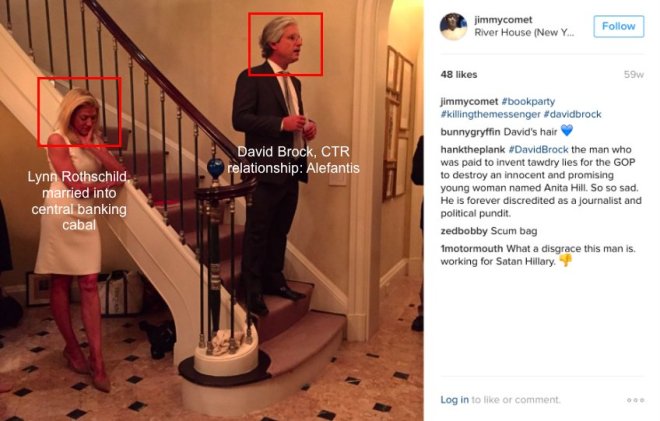The width and height of the screenshot is (660, 421).
Task: Visit 1motormouth's profile
Action: 471,248
